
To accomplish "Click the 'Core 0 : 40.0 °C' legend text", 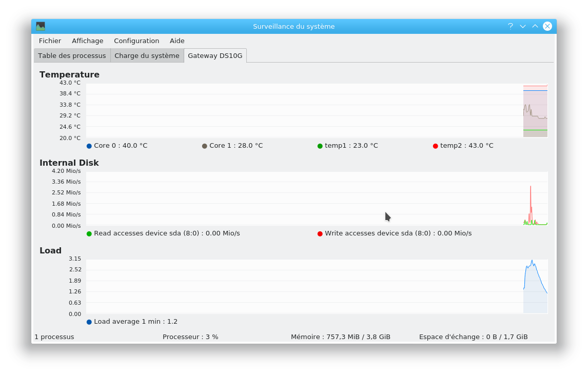I will [x=121, y=146].
